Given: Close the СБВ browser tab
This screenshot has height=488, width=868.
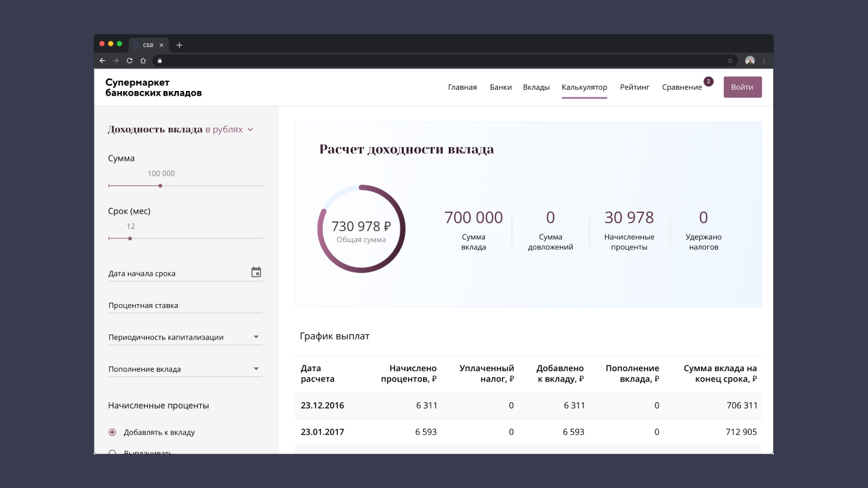Looking at the screenshot, I should click(161, 45).
